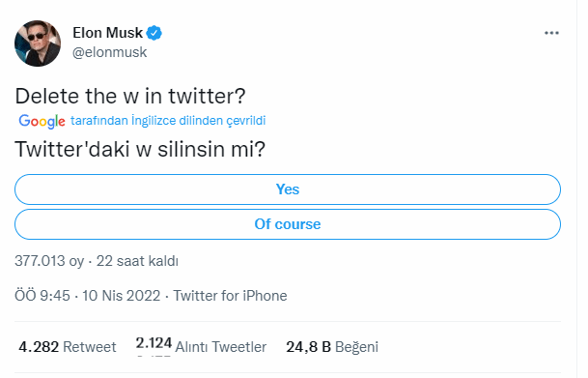Click the blue verified badge icon
Image resolution: width=588 pixels, height=378 pixels.
154,33
